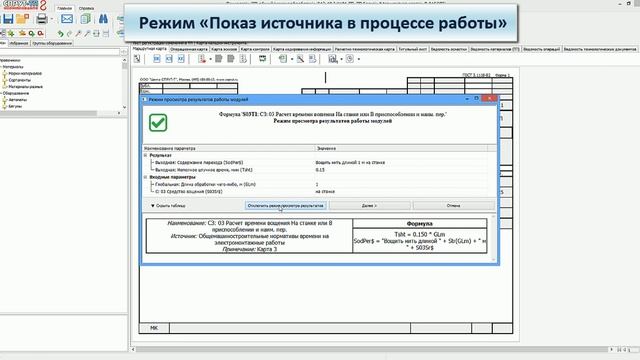
Task: Collapse the Входные параметры group in dialog
Action: point(145,177)
